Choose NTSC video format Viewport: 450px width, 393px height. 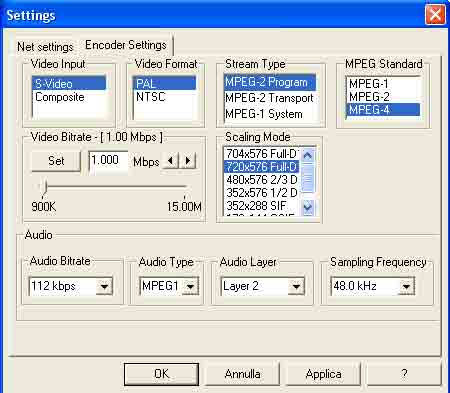coord(151,97)
